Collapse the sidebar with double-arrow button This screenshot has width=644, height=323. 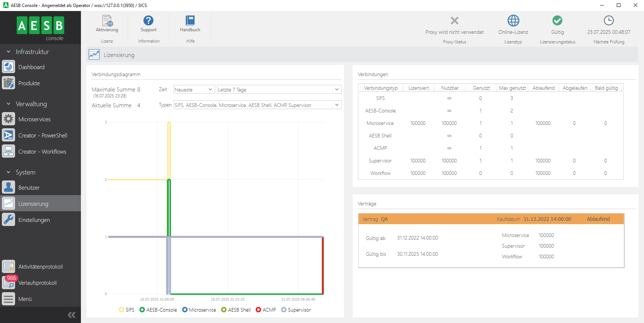(x=72, y=315)
